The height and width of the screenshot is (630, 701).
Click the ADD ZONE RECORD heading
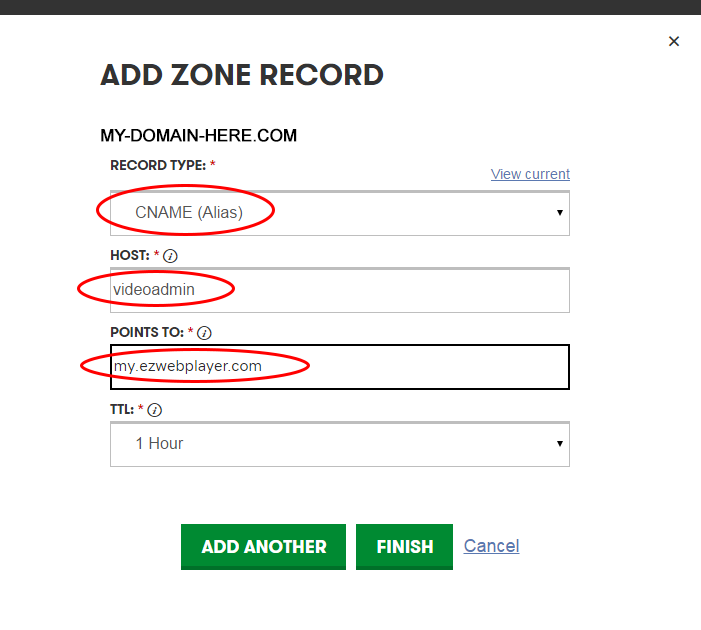242,75
